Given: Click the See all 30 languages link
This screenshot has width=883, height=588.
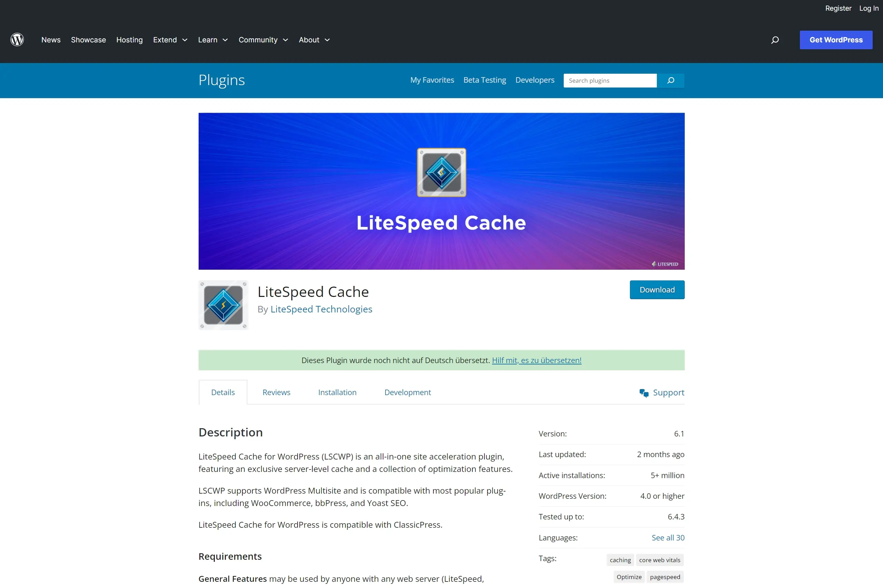Looking at the screenshot, I should 668,537.
